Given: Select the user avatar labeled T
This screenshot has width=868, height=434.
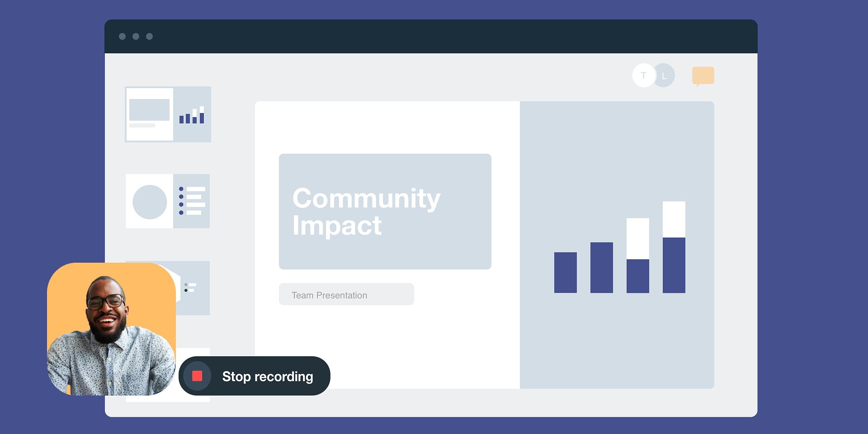Looking at the screenshot, I should tap(643, 75).
